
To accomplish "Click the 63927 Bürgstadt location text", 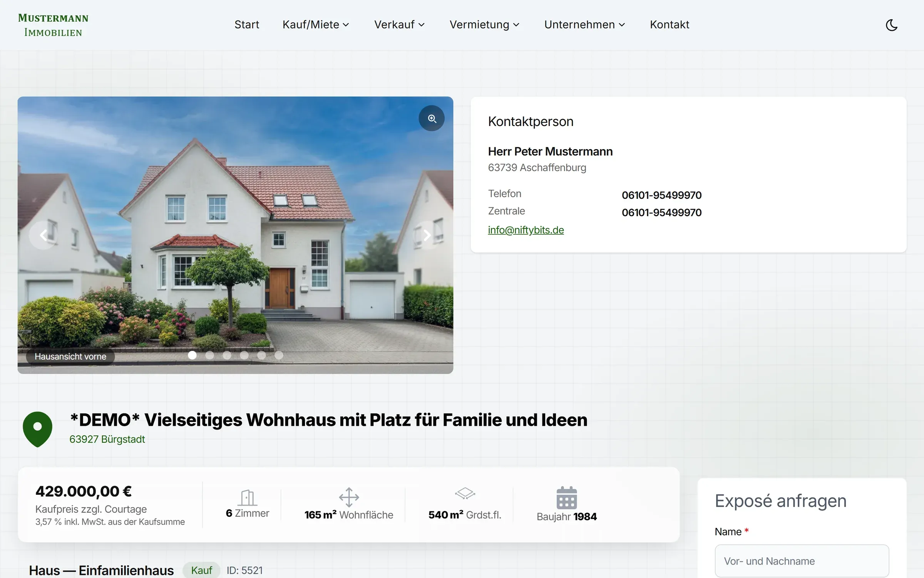I will 107,439.
